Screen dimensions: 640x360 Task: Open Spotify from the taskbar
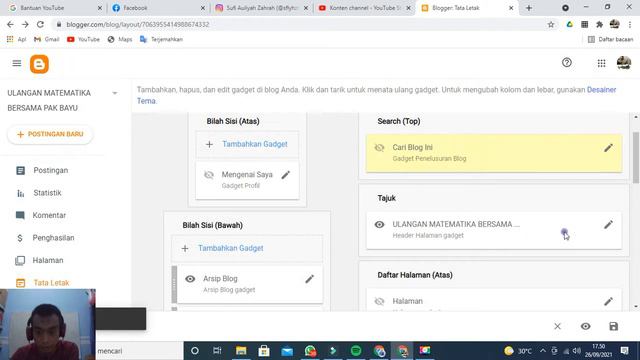point(356,351)
